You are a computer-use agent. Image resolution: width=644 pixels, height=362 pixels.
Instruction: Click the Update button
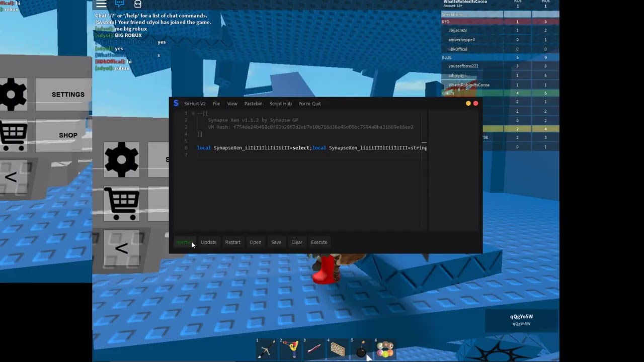[x=209, y=242]
